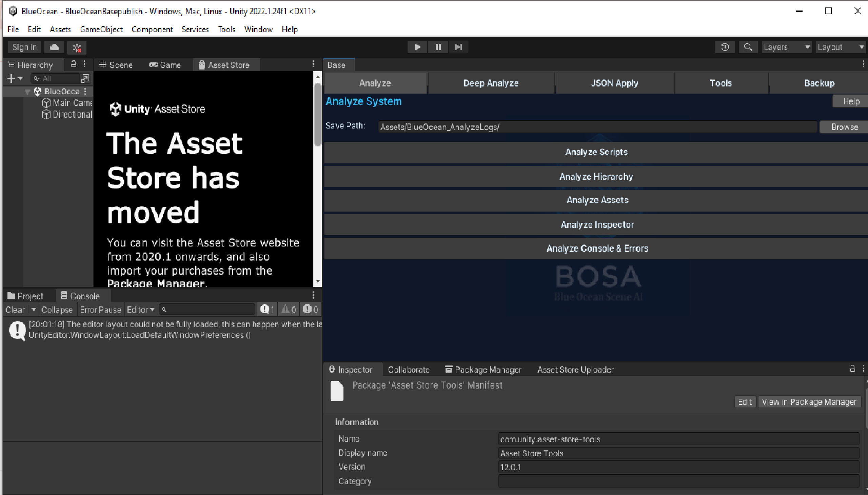Switch to Deep Analyze tab
This screenshot has height=495, width=868.
[491, 83]
